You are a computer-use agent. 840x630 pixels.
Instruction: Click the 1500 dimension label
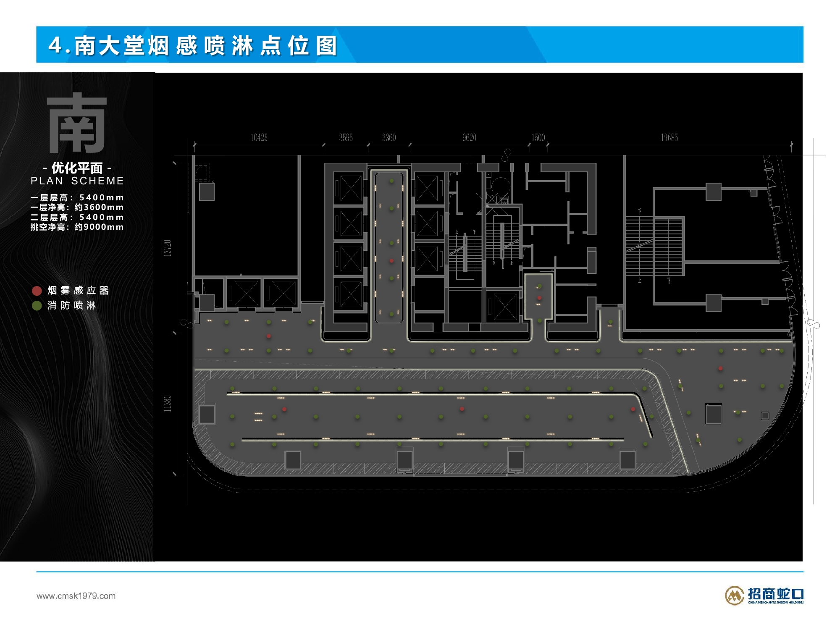click(x=538, y=138)
